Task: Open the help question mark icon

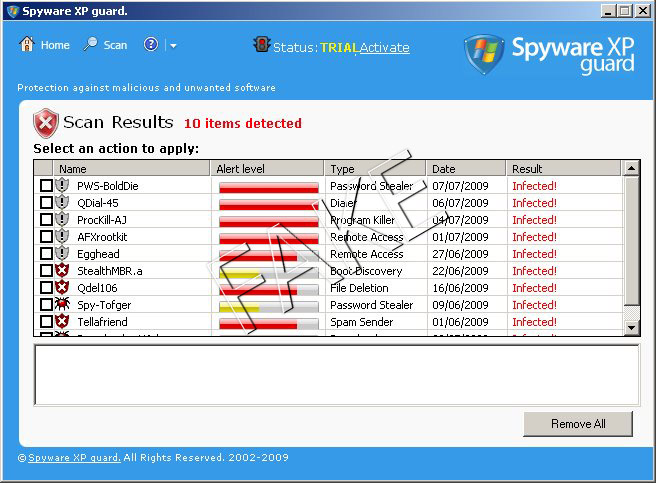Action: tap(151, 44)
